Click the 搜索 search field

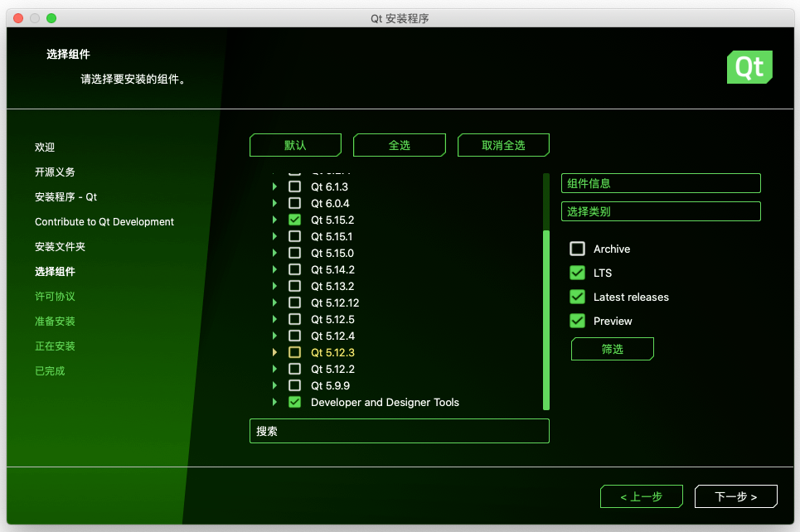[400, 431]
